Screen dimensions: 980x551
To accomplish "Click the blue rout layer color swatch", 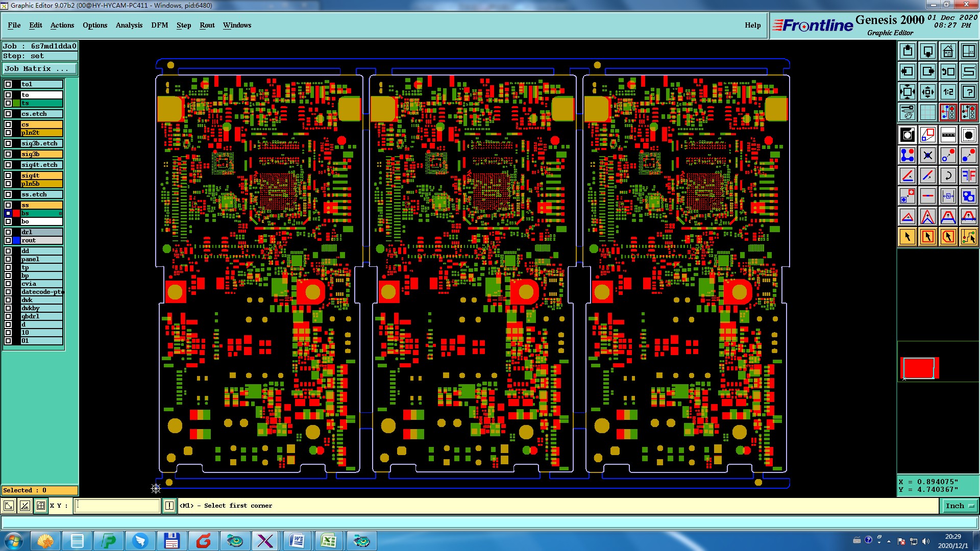I will 16,240.
